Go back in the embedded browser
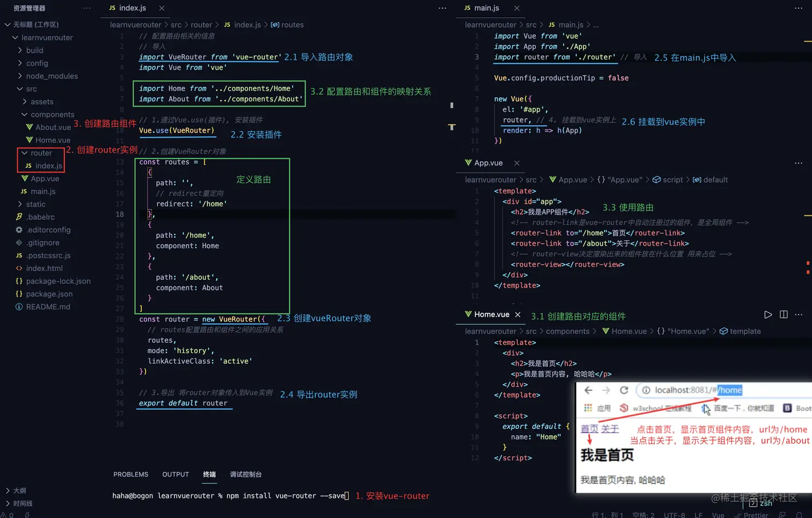 click(589, 390)
